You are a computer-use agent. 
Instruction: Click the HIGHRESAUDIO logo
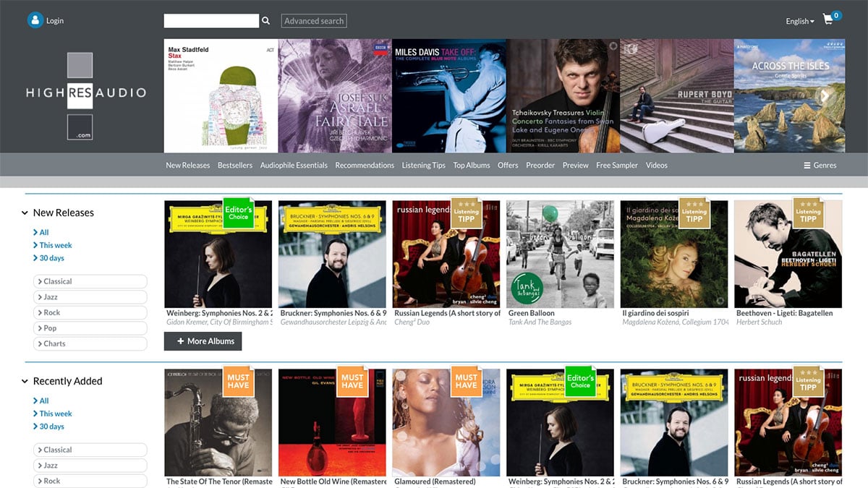click(86, 95)
